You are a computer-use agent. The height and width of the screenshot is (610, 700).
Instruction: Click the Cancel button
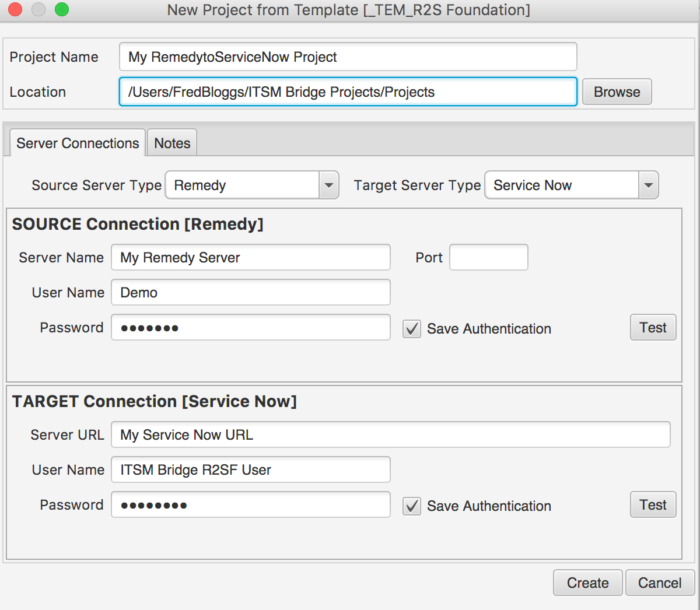click(660, 583)
